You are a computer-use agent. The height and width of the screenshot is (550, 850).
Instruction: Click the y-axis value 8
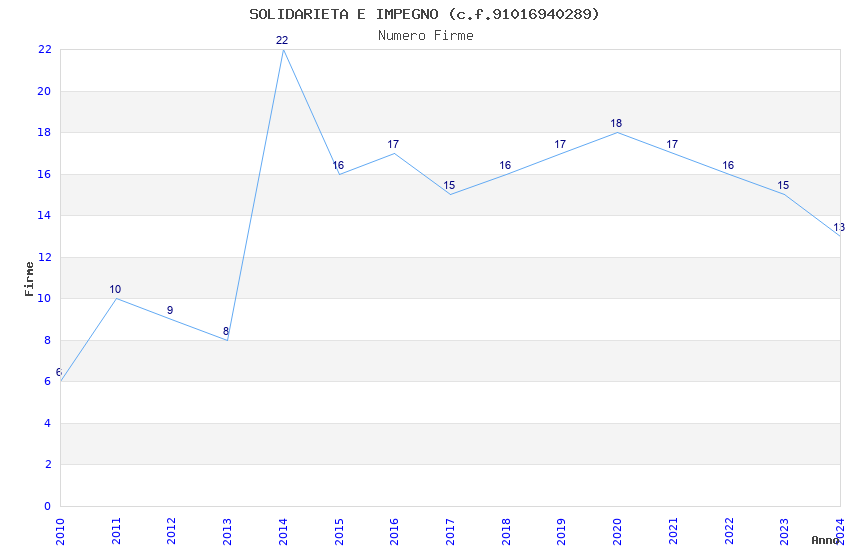click(48, 340)
